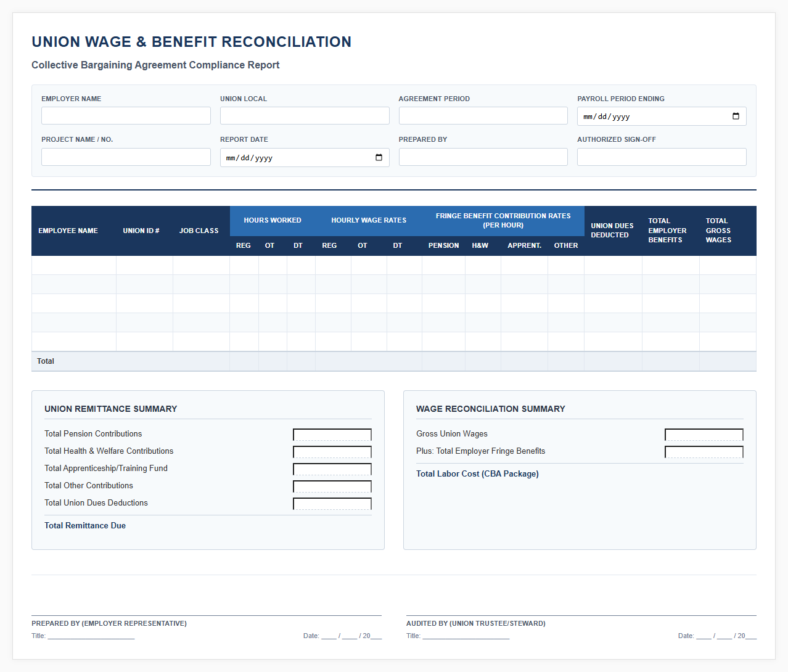Click the AUDITED BY (UNION TRUSTEE/STEWARD) signature label
Viewport: 788px width, 672px height.
476,623
